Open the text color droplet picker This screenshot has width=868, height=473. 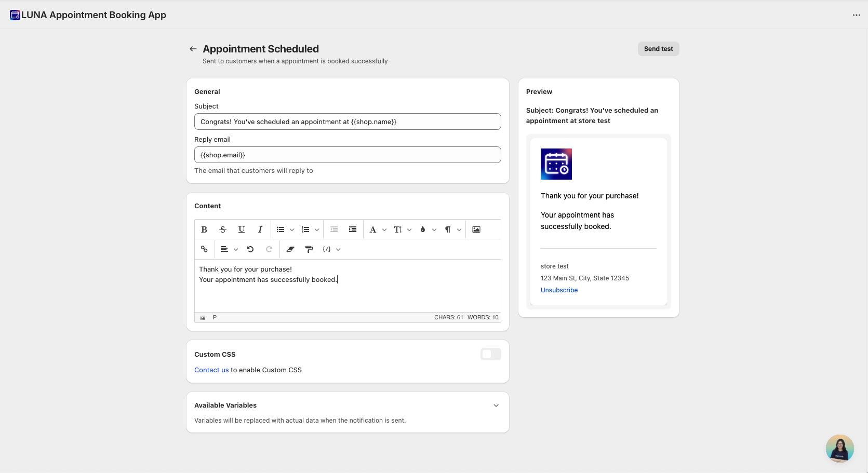click(x=428, y=229)
